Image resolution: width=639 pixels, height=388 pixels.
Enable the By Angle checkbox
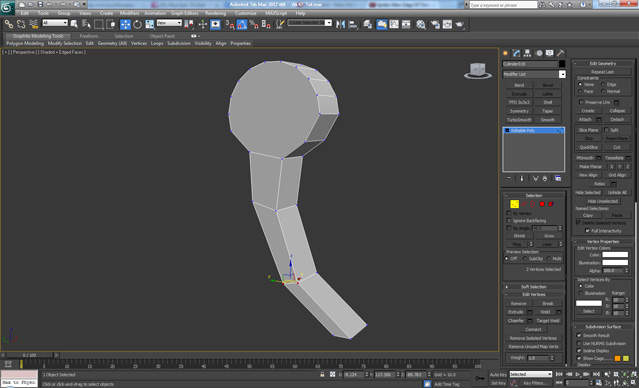pyautogui.click(x=509, y=228)
